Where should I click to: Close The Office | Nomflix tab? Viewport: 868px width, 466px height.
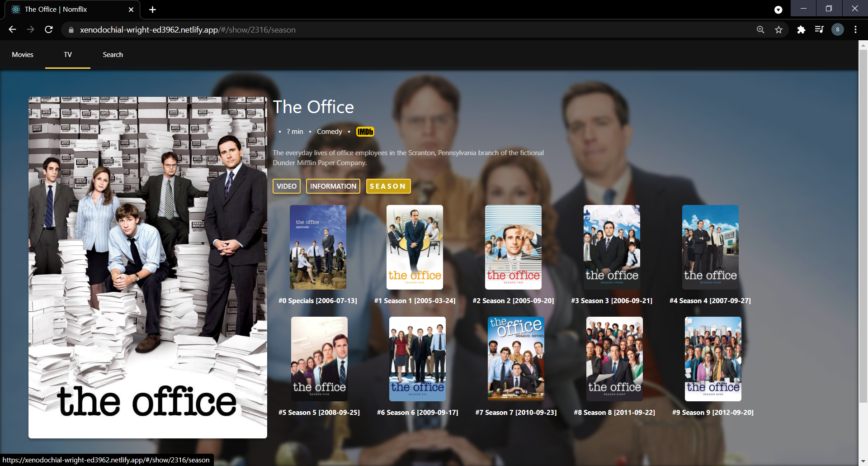131,10
